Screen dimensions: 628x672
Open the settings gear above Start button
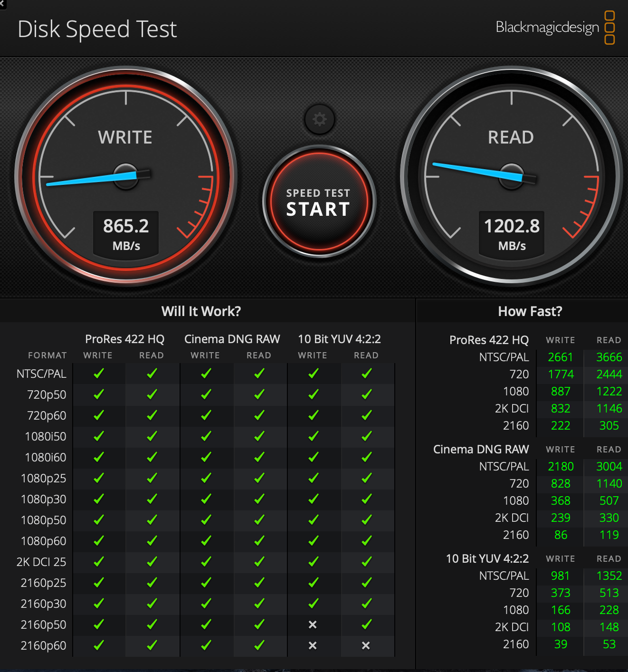(x=319, y=119)
